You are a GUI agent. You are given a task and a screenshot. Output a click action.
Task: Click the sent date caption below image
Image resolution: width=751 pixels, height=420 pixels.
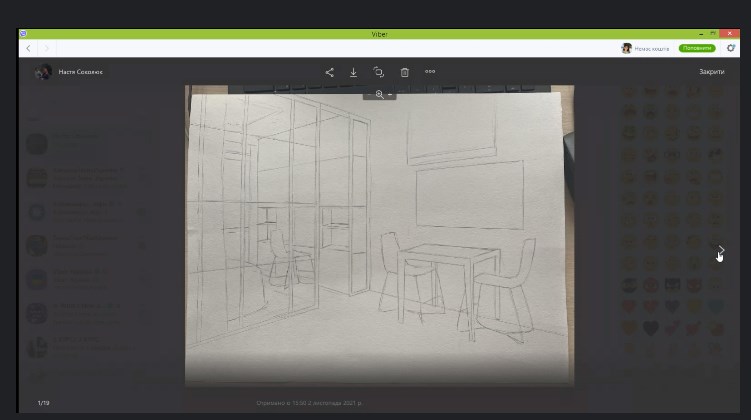(309, 403)
